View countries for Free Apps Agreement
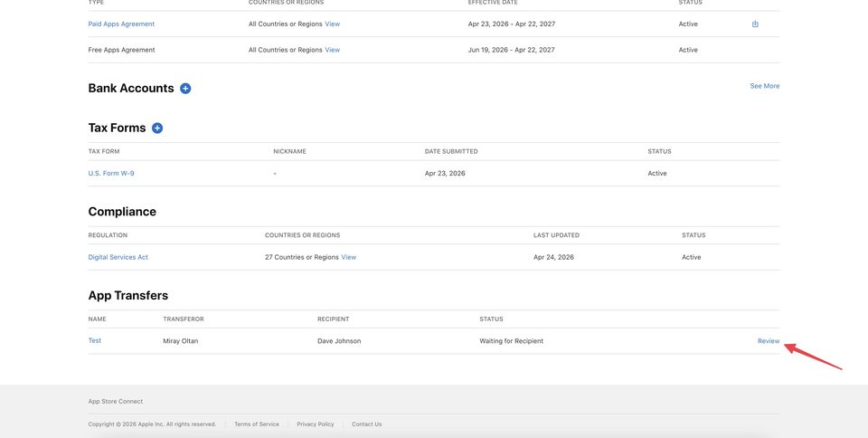868x438 pixels. pyautogui.click(x=332, y=50)
